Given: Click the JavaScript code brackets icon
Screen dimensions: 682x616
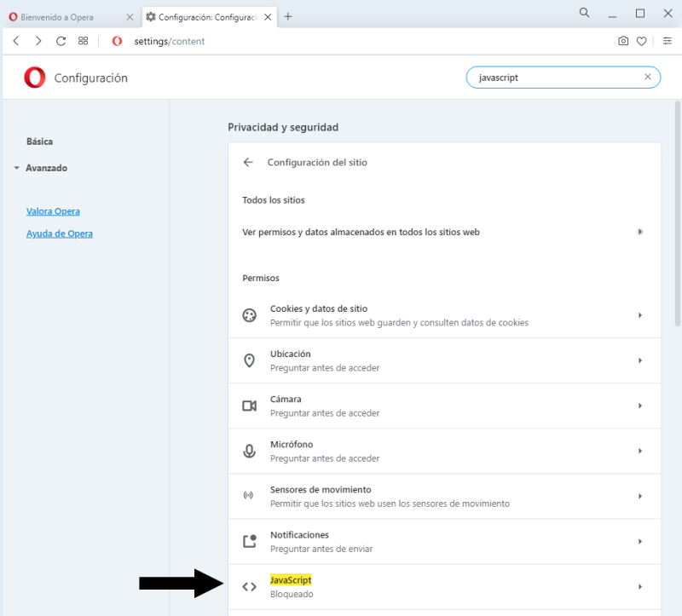Looking at the screenshot, I should pos(249,586).
